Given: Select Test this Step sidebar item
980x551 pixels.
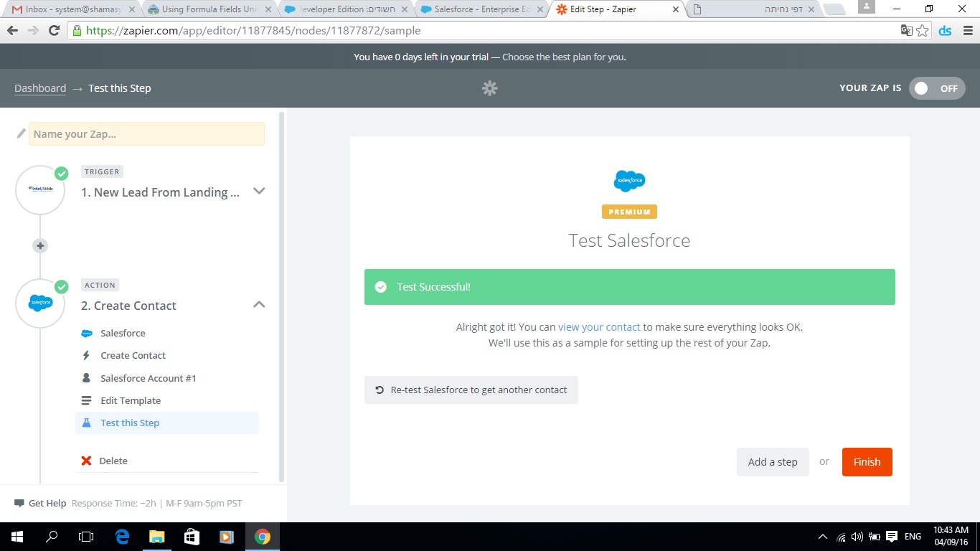Looking at the screenshot, I should 167,423.
